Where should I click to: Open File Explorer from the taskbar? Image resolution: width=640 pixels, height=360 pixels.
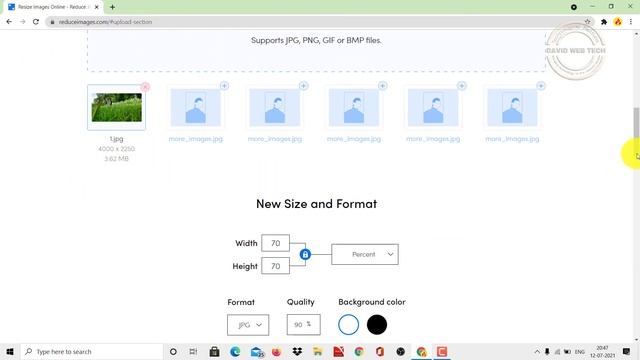(318, 351)
